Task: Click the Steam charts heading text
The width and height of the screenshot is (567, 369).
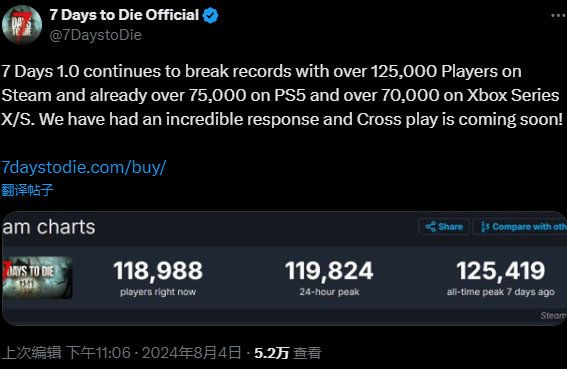Action: [49, 227]
